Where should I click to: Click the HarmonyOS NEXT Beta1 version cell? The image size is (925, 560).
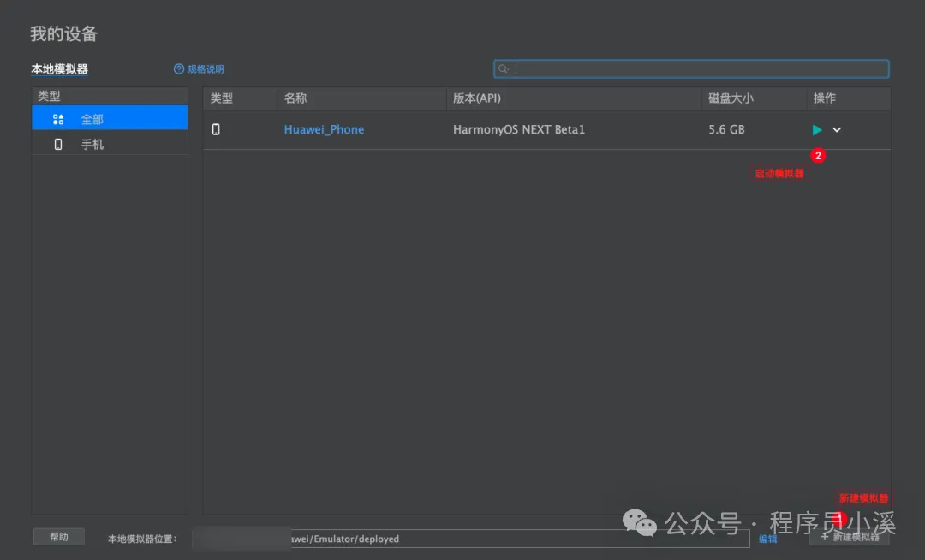pyautogui.click(x=519, y=129)
